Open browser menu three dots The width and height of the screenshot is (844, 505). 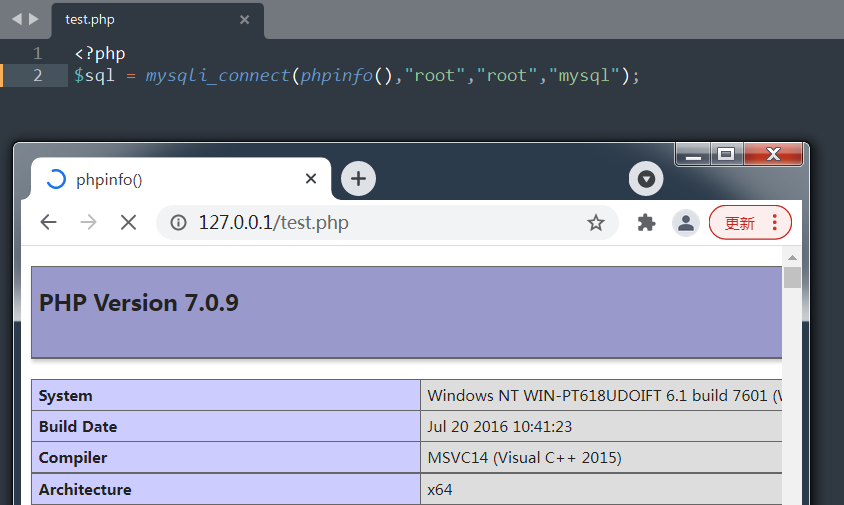tap(775, 222)
